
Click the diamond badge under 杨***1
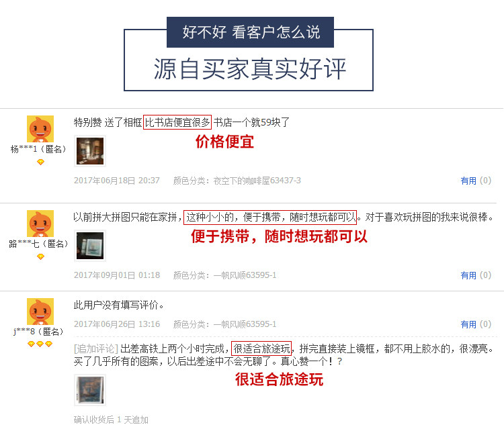40,162
